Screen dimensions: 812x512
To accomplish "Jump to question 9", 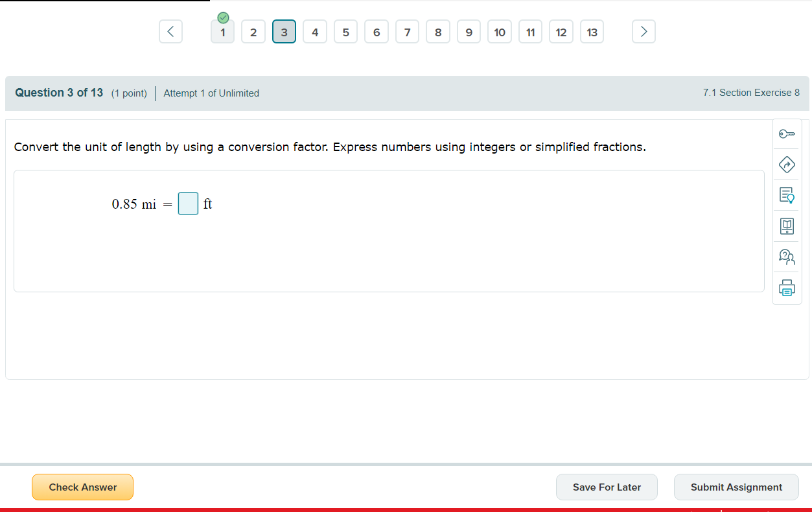I will pos(469,32).
